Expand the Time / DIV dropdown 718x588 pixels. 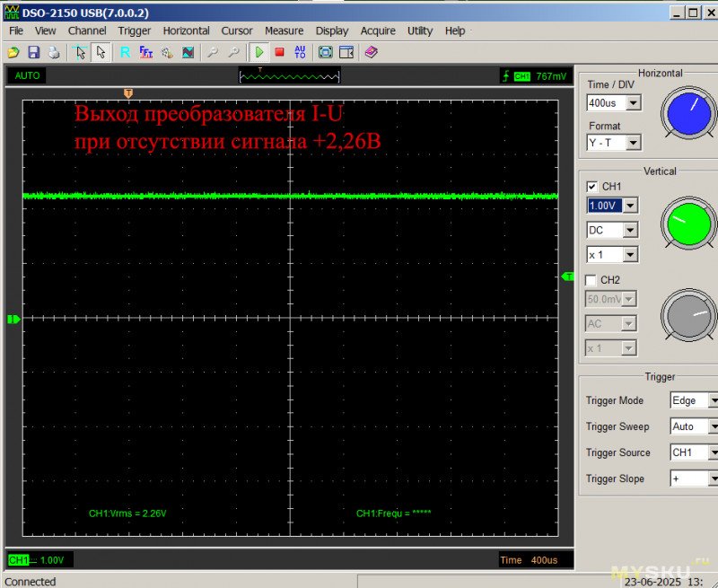pyautogui.click(x=633, y=103)
